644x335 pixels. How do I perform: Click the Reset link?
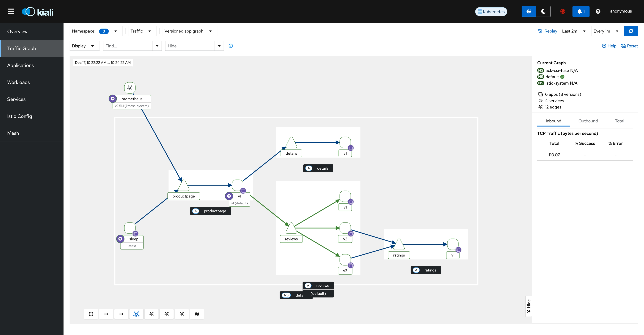[630, 46]
